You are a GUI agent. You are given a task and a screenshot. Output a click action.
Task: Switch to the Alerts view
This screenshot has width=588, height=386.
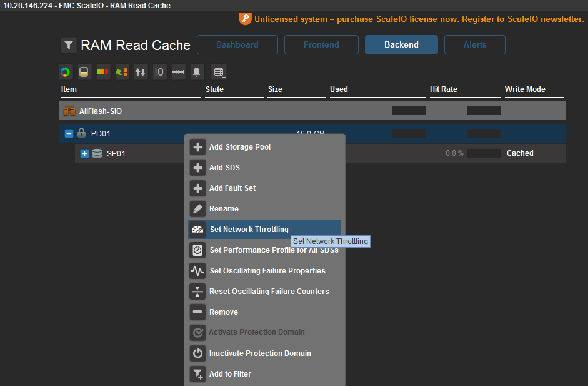475,44
